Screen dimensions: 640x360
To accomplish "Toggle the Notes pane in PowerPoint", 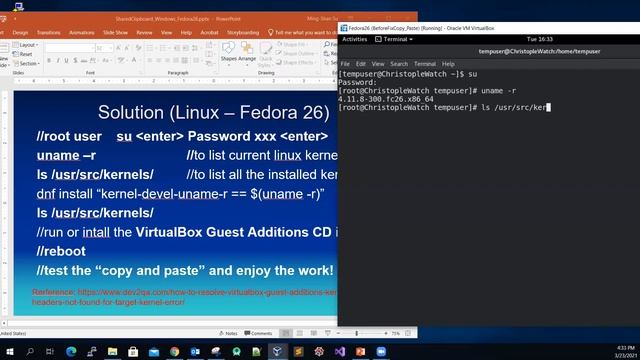I will [x=228, y=333].
